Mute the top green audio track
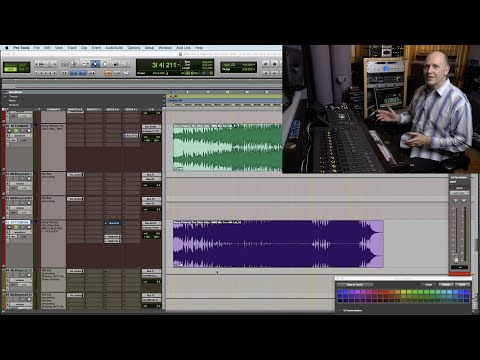 [x=29, y=131]
